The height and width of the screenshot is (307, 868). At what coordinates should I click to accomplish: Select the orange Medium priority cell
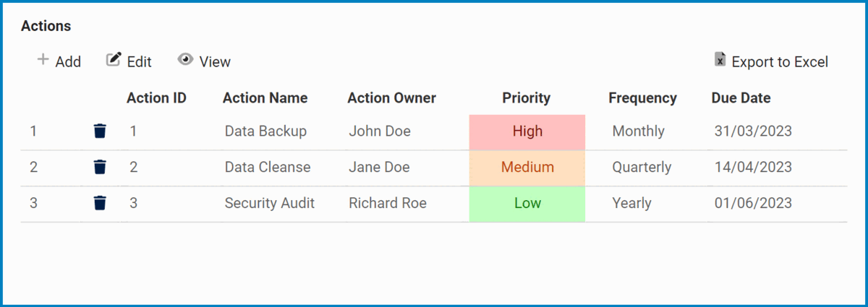(x=527, y=168)
